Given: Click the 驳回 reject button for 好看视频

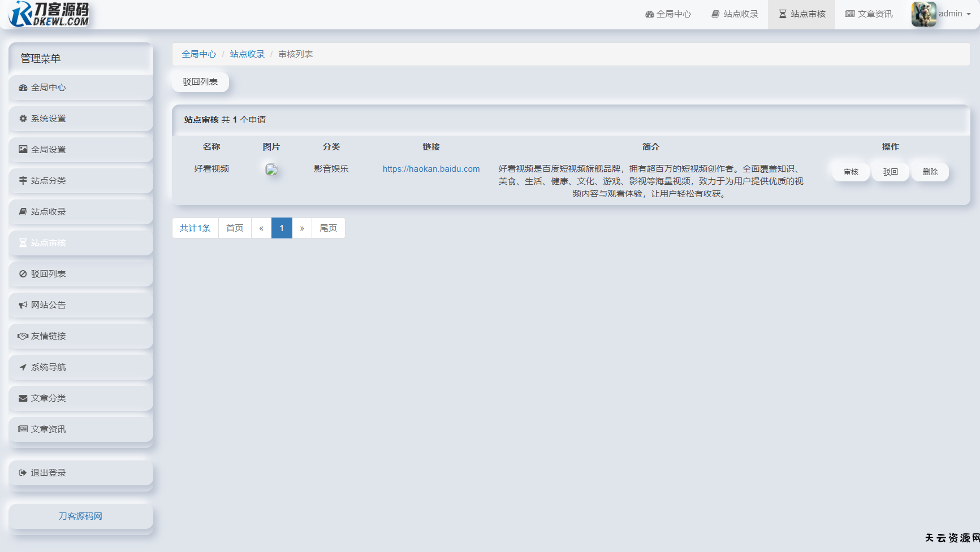Looking at the screenshot, I should (x=890, y=172).
